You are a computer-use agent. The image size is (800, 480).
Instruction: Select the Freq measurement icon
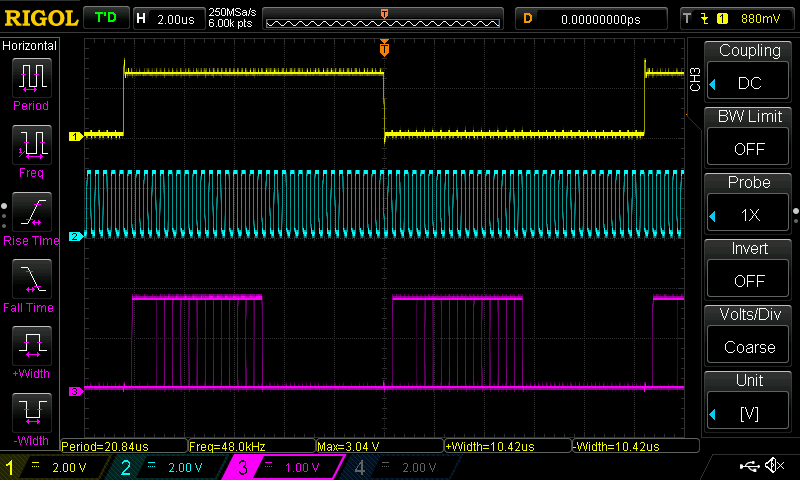30,145
